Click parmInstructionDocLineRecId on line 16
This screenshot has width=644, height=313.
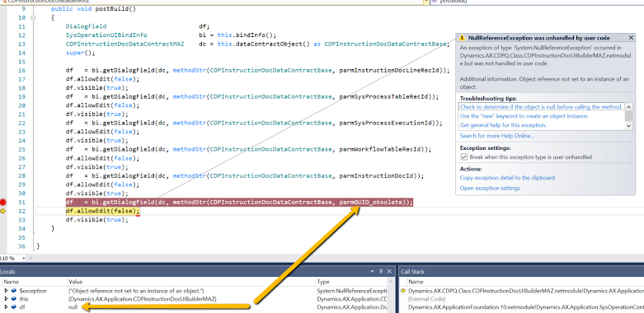pos(389,70)
